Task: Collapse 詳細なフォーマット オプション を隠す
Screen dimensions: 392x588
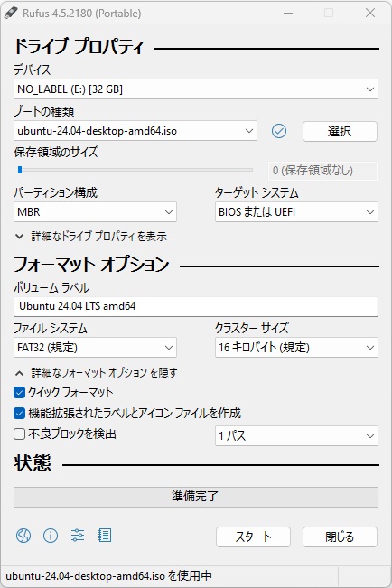Action: point(96,373)
